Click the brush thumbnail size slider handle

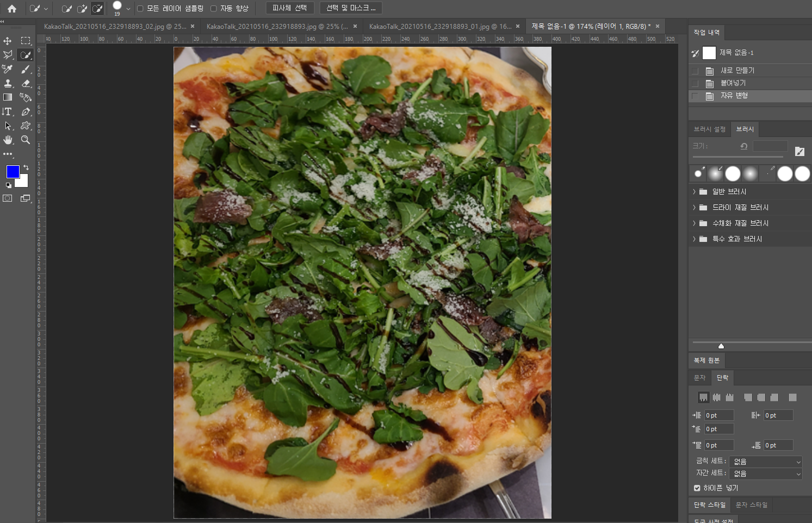tap(721, 346)
